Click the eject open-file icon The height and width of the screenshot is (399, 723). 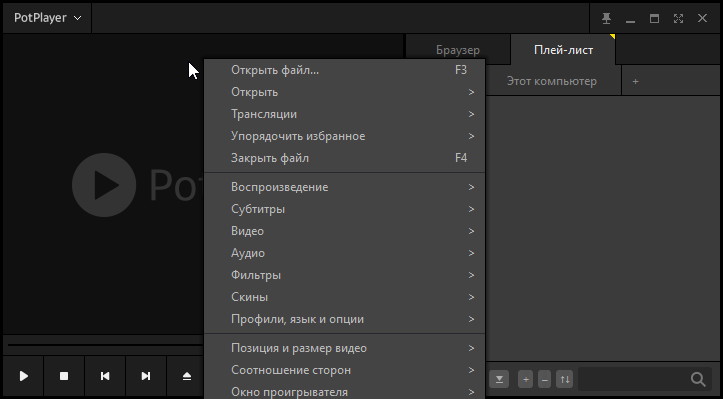tap(186, 376)
